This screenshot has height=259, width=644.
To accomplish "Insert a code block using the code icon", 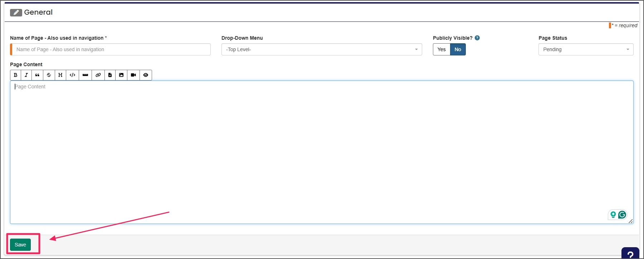I will (x=72, y=75).
